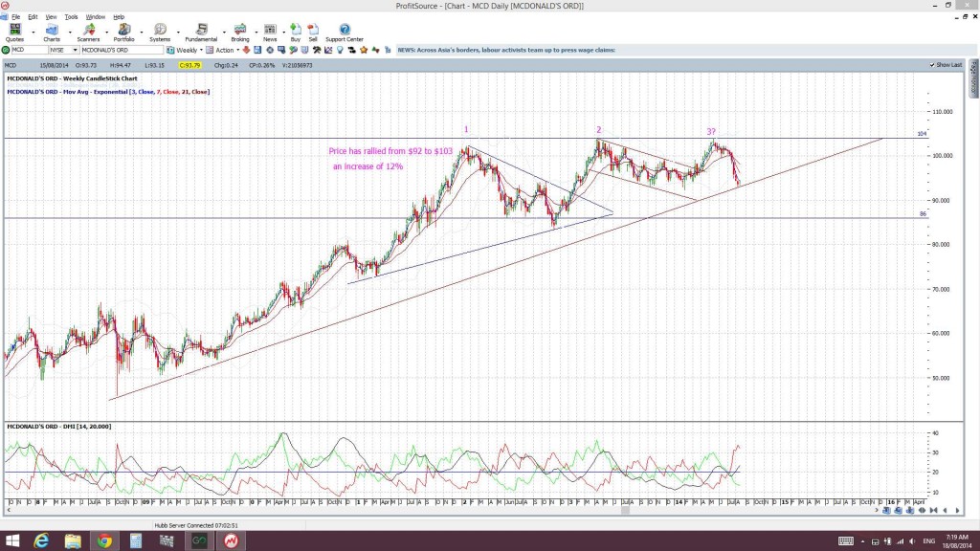Click the green symbol lookup icon beside MCD
This screenshot has height=551, width=980.
point(6,50)
